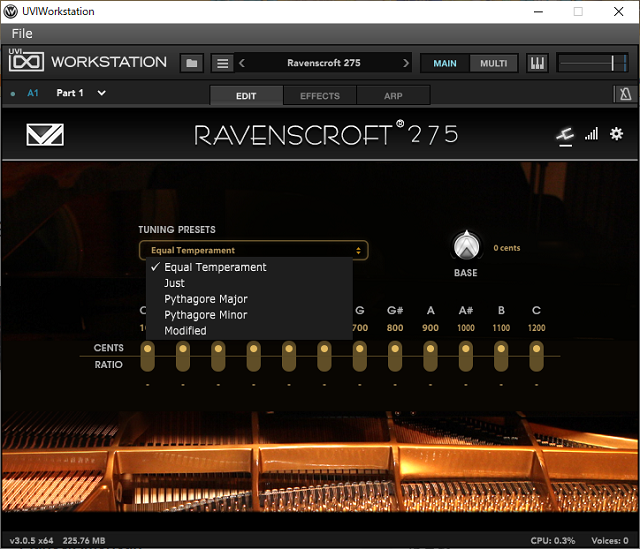Click the G# note tuning slider
Image resolution: width=640 pixels, height=549 pixels.
(x=395, y=357)
